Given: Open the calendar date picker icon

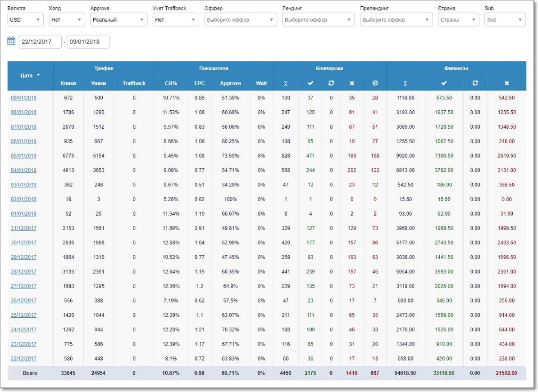Looking at the screenshot, I should [x=11, y=41].
